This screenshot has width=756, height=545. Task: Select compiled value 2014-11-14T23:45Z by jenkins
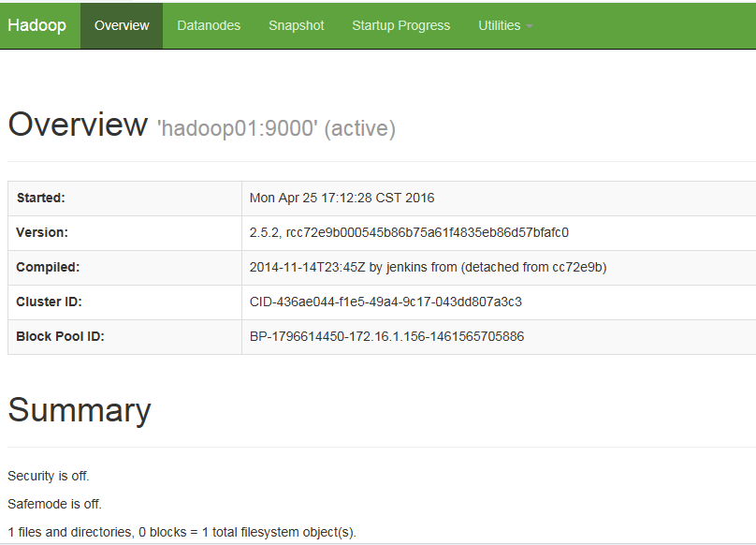pos(353,268)
